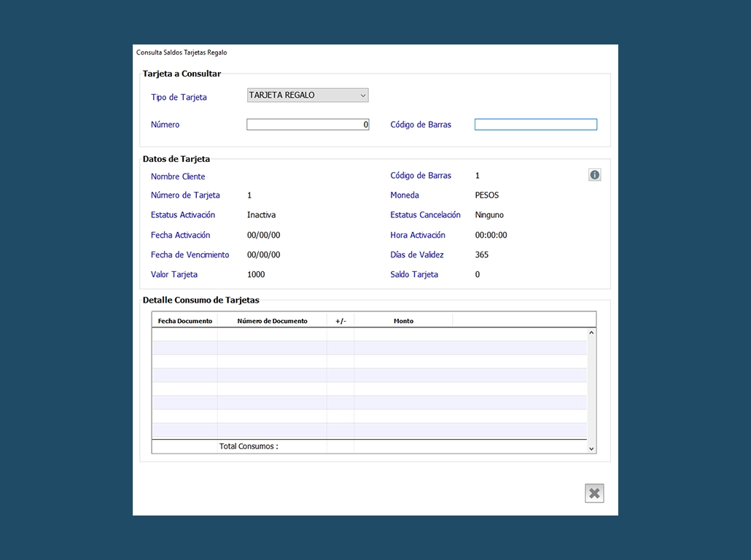Click the Inactiva activation status value
Screen dimensions: 751x560
[261, 215]
